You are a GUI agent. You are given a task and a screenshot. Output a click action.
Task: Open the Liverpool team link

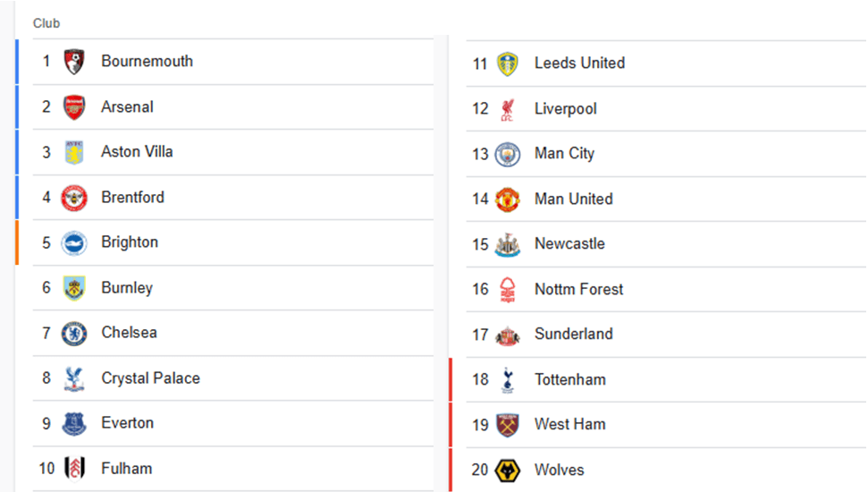[565, 109]
